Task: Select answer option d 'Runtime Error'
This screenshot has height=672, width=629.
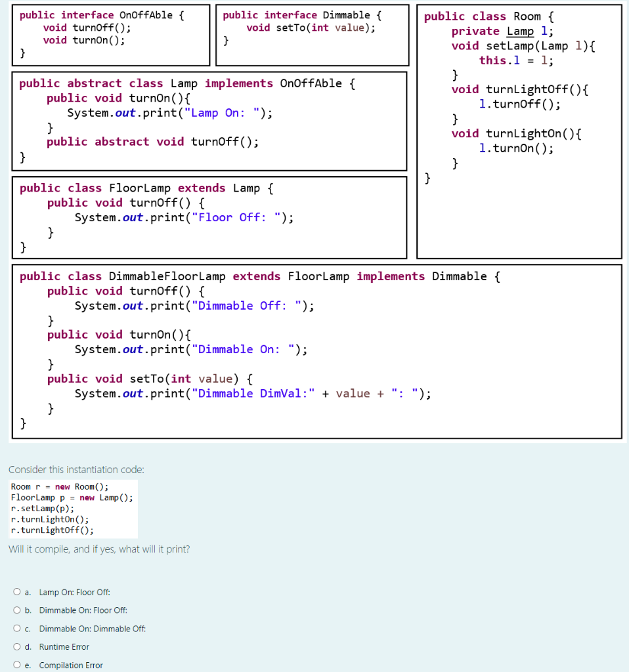Action: [16, 646]
